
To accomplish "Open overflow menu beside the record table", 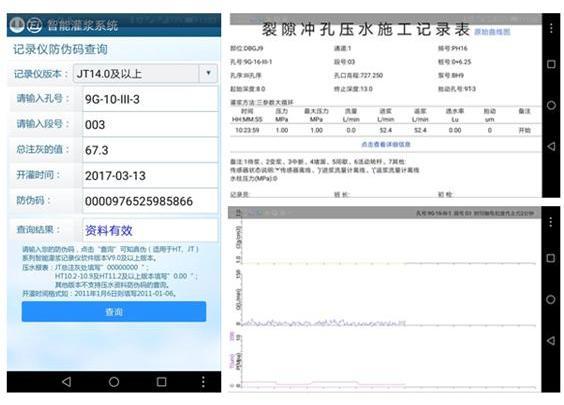I will click(x=551, y=28).
